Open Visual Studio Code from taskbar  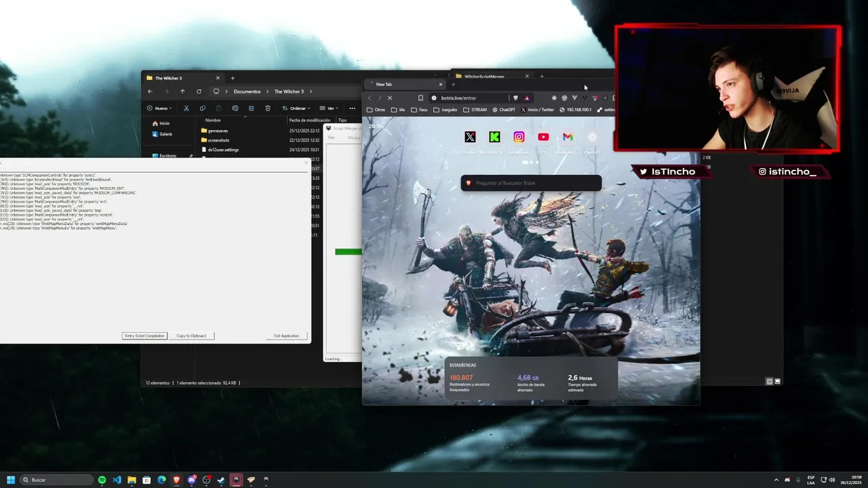pos(117,480)
